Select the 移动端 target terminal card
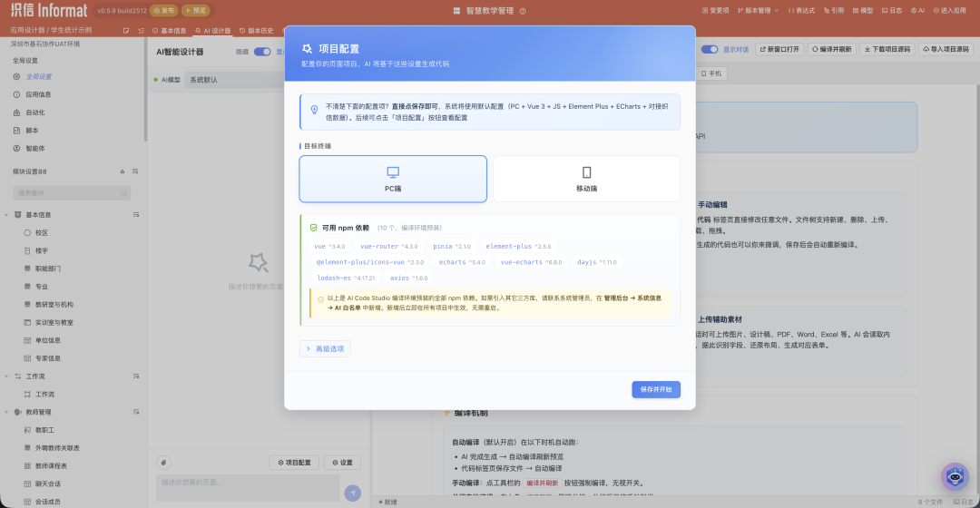 (x=586, y=179)
